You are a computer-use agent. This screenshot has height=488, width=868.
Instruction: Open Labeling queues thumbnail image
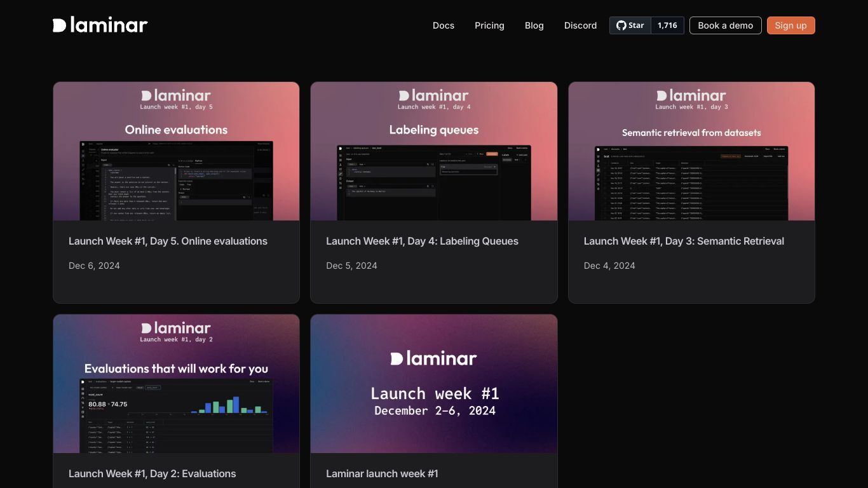click(434, 151)
